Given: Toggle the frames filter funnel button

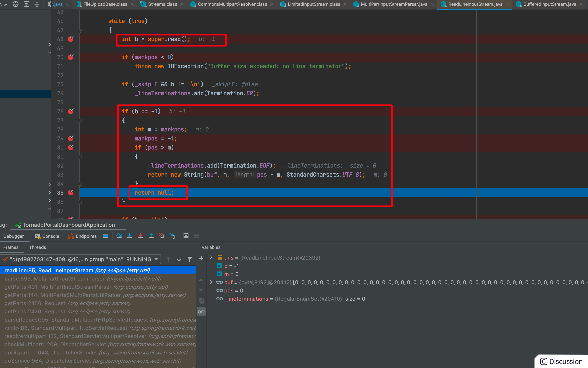Looking at the screenshot, I should pyautogui.click(x=189, y=259).
